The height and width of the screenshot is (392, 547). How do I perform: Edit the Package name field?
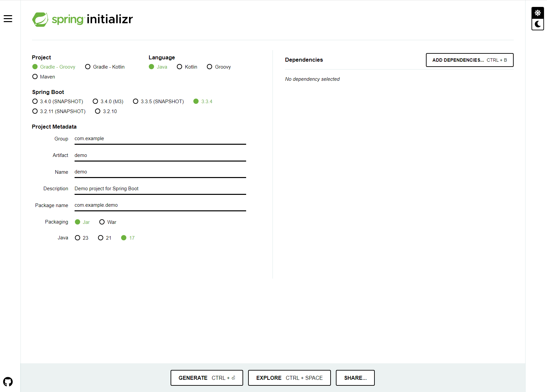click(160, 205)
